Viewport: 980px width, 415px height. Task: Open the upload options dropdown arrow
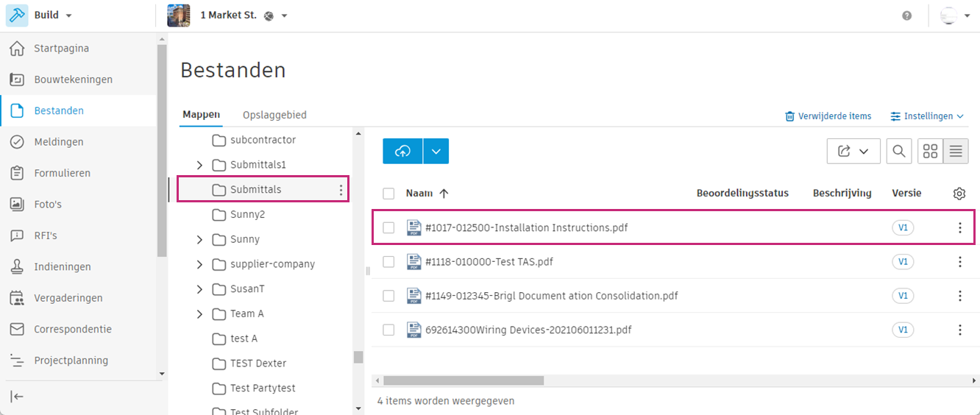[436, 151]
